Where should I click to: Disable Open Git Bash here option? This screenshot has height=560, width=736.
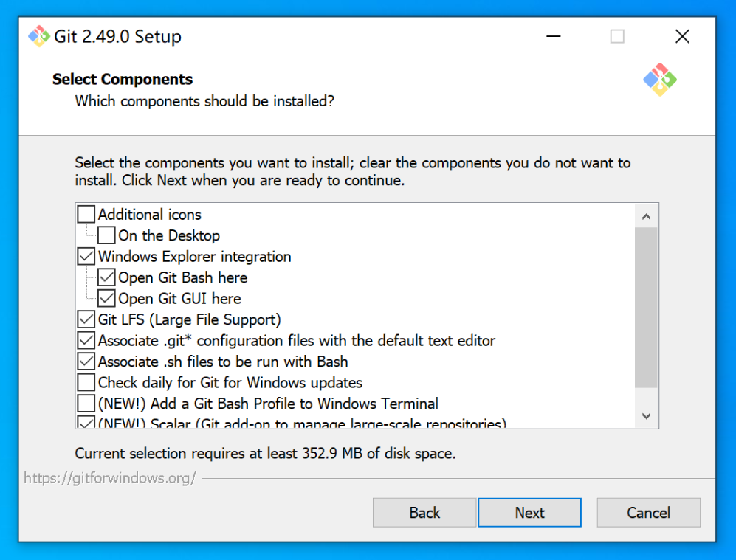tap(107, 278)
